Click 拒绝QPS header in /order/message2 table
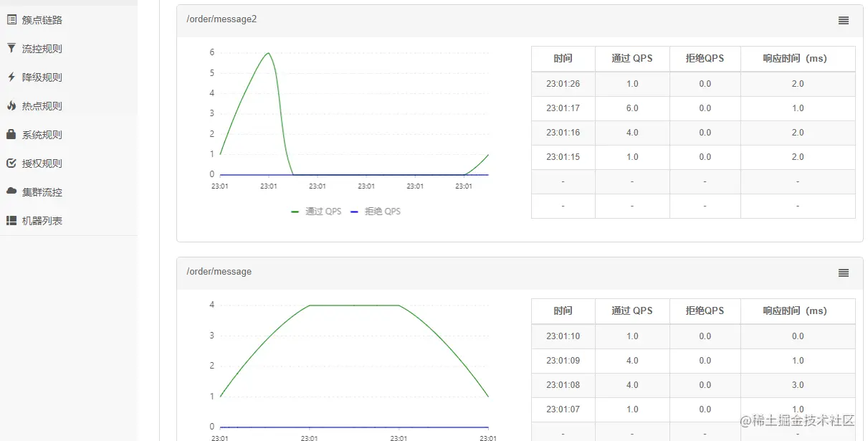The width and height of the screenshot is (868, 441). tap(705, 59)
